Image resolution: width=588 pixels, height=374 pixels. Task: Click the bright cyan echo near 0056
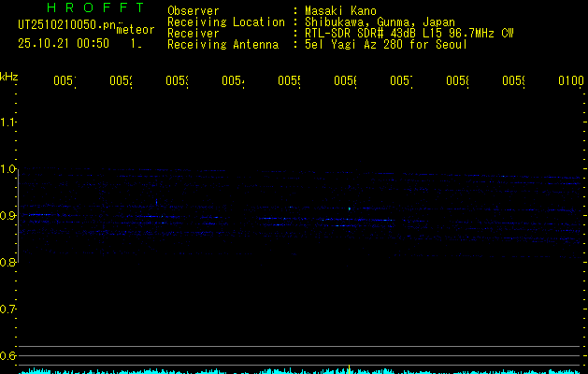[x=349, y=209]
